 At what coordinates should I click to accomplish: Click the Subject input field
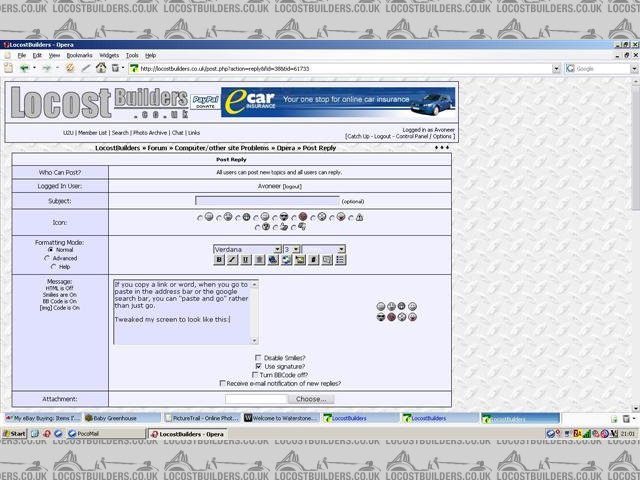[267, 201]
